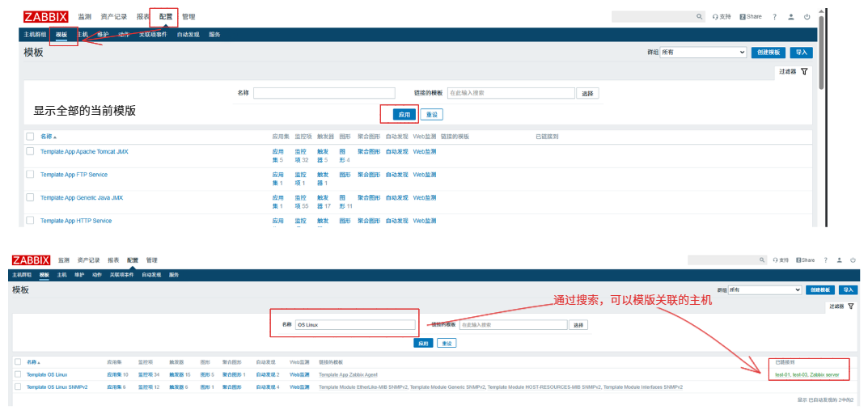Open 资产记录 menu on the all-templates page

click(x=113, y=17)
